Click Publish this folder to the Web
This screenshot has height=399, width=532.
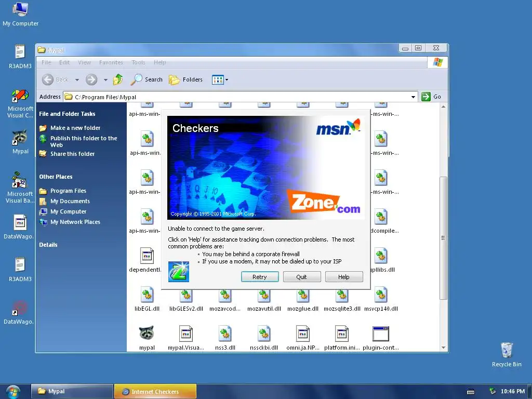click(x=84, y=141)
